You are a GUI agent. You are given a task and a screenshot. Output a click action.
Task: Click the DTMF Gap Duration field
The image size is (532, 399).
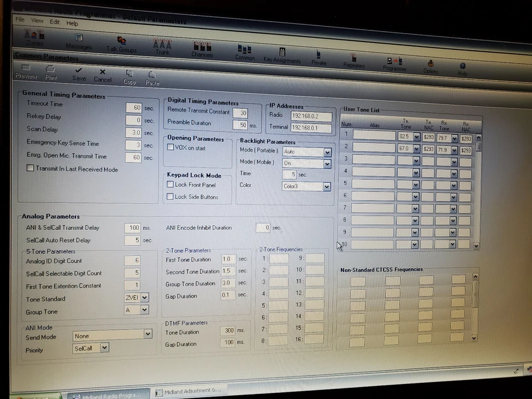[x=227, y=342]
